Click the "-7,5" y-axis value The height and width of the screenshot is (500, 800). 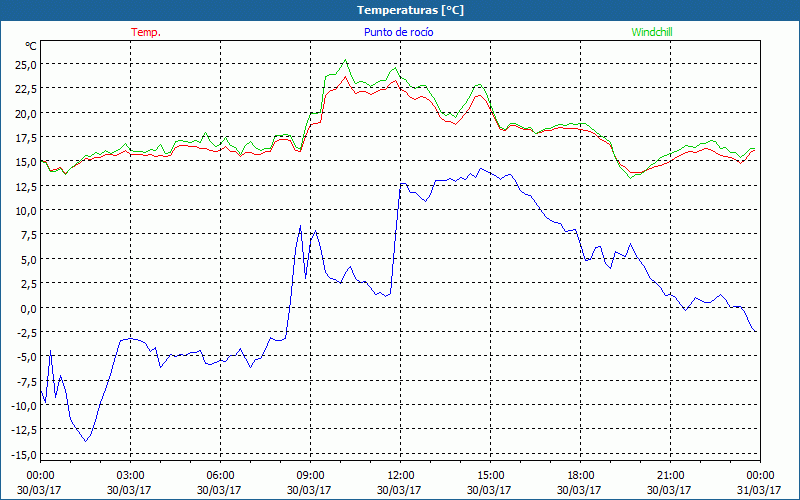pyautogui.click(x=28, y=381)
